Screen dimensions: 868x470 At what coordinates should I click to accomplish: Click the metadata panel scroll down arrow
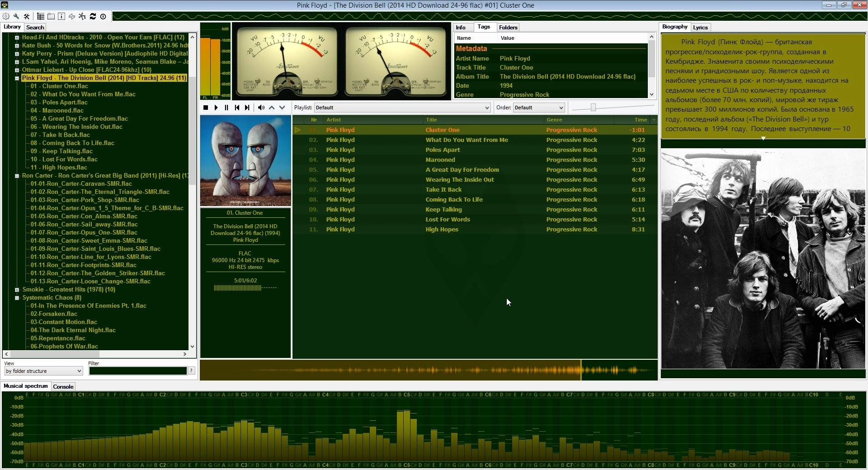click(x=651, y=94)
